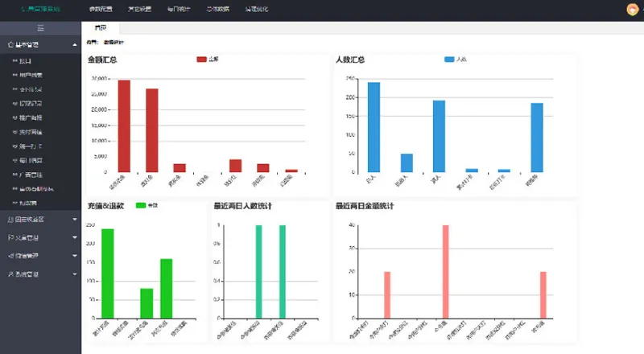Expand the megaphone icon group's arrow
This screenshot has width=644, height=354.
pyautogui.click(x=75, y=255)
